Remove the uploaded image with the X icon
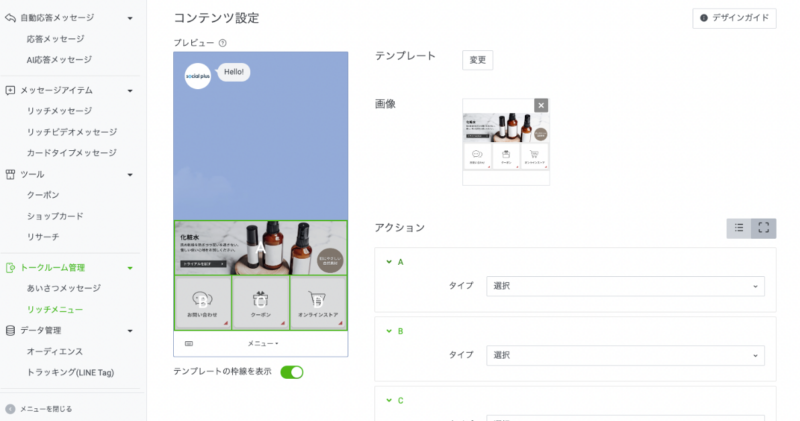800x421 pixels. [541, 105]
